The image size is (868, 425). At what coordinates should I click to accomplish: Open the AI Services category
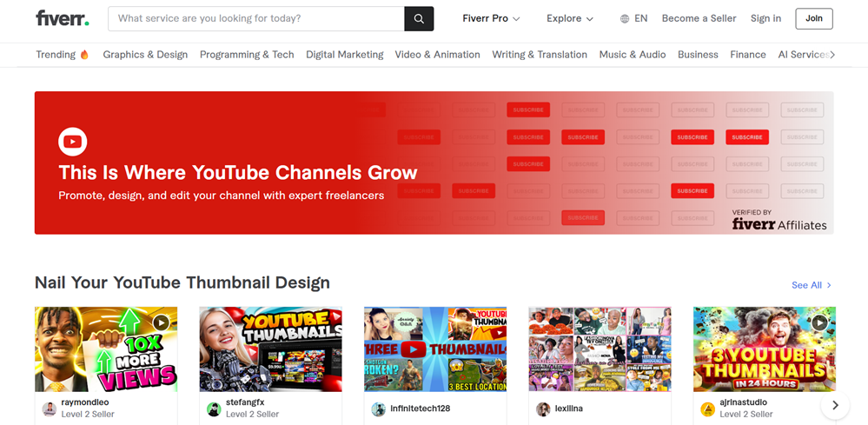803,54
